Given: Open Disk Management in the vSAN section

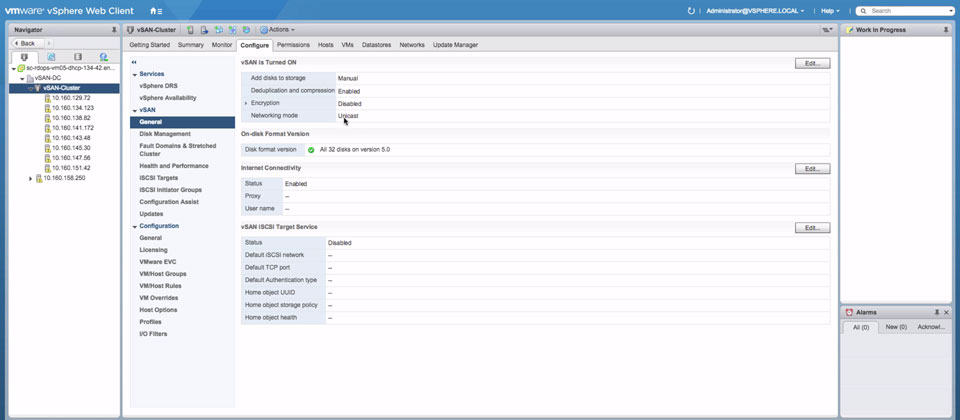Looking at the screenshot, I should (165, 134).
